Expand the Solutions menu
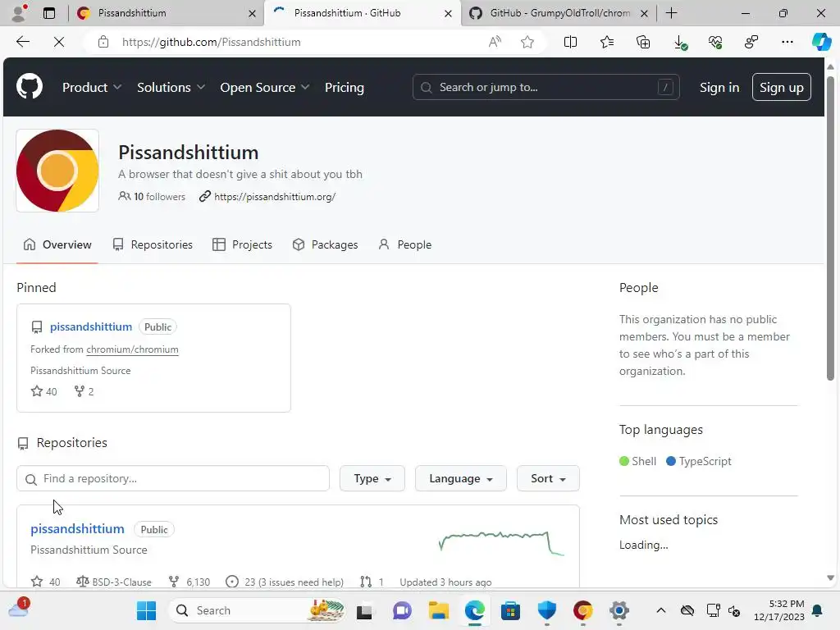Screen dimensions: 840x630 171,87
